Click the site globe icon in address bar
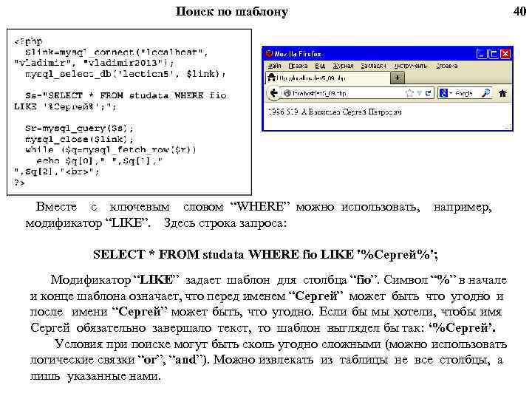 [287, 93]
